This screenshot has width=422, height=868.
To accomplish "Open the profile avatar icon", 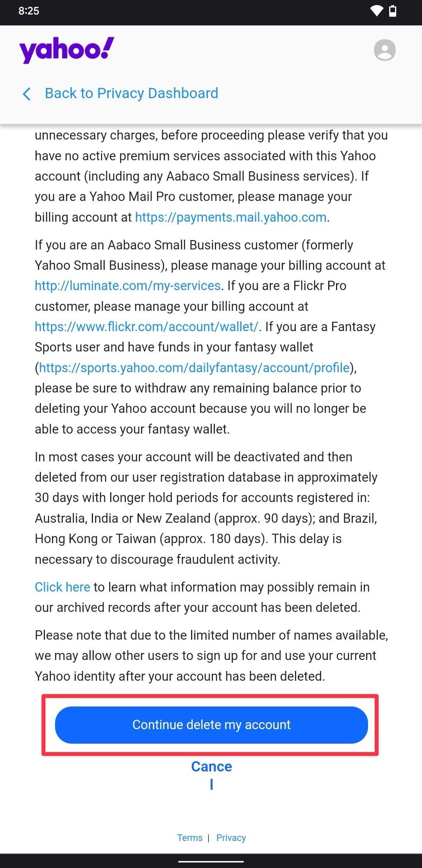I will [384, 50].
